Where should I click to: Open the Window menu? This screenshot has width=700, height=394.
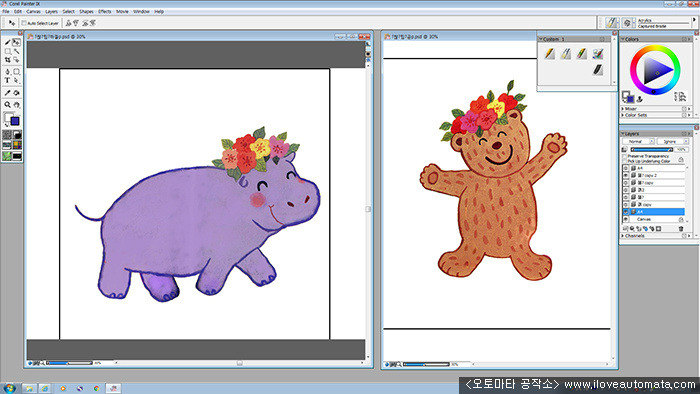click(141, 12)
